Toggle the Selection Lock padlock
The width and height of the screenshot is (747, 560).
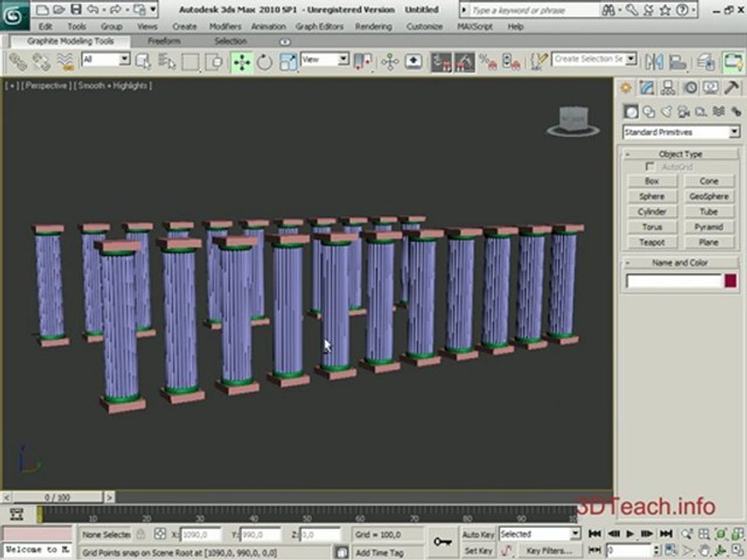[141, 534]
